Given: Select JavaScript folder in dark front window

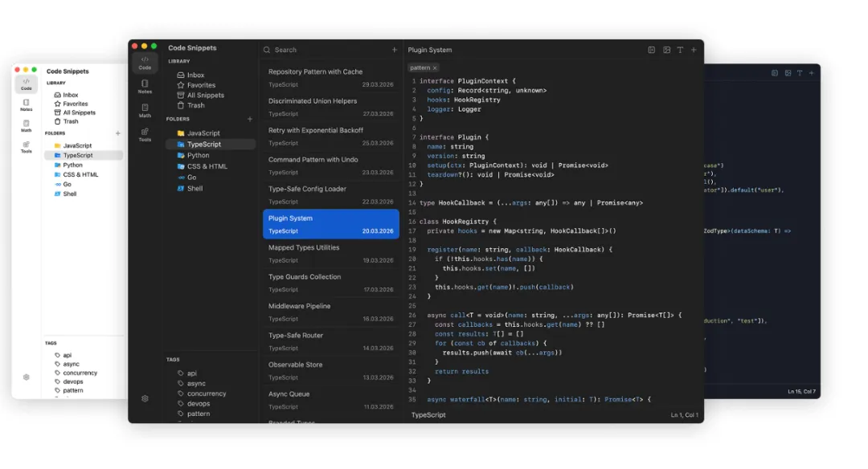Looking at the screenshot, I should coord(211,133).
